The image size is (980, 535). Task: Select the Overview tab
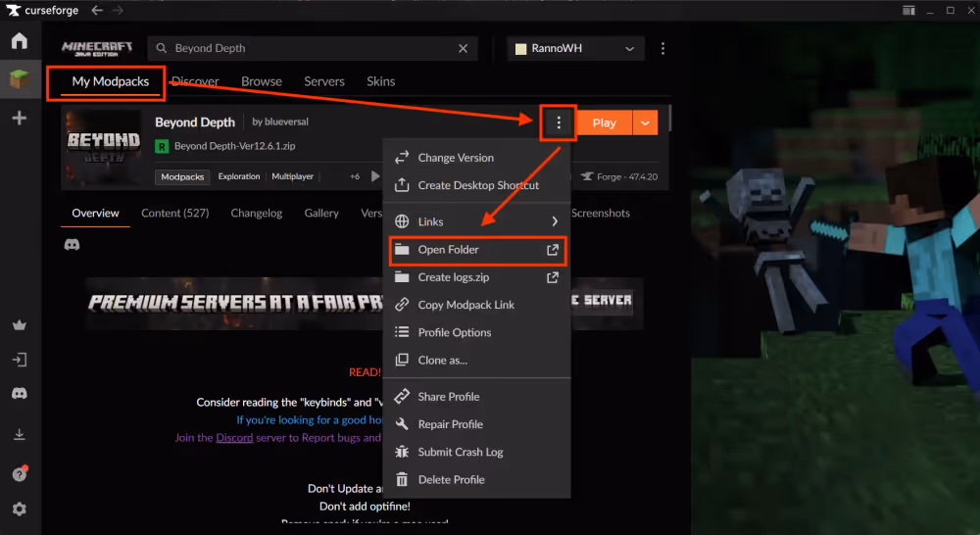95,214
